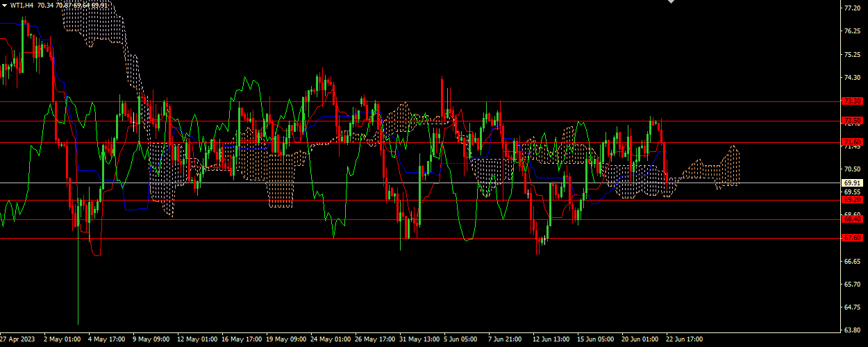This screenshot has width=868, height=347.
Task: Click the 16 May 17:00 time label
Action: point(242,339)
